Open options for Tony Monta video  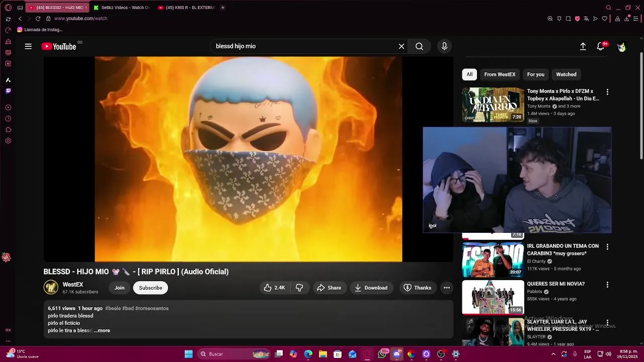[x=607, y=92]
